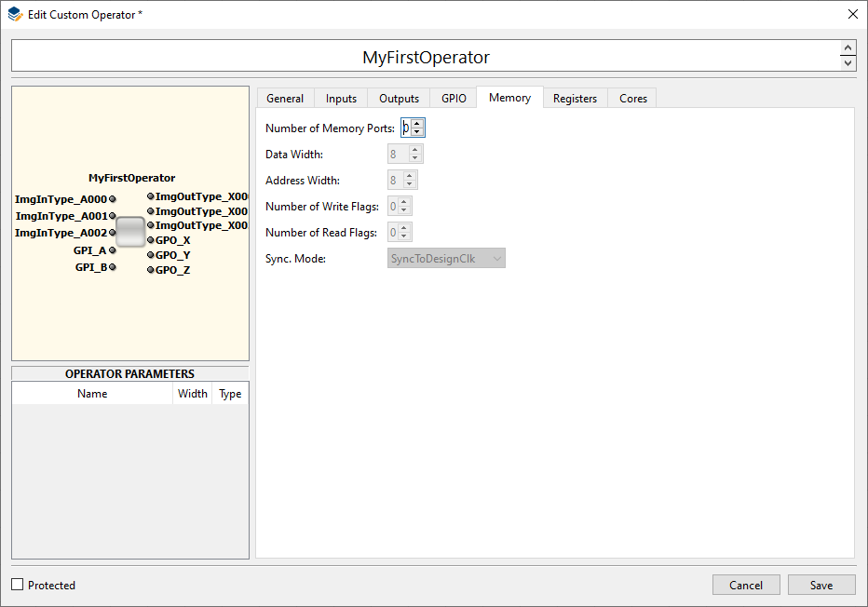Click the operator block icon in preview
The image size is (868, 607).
130,232
